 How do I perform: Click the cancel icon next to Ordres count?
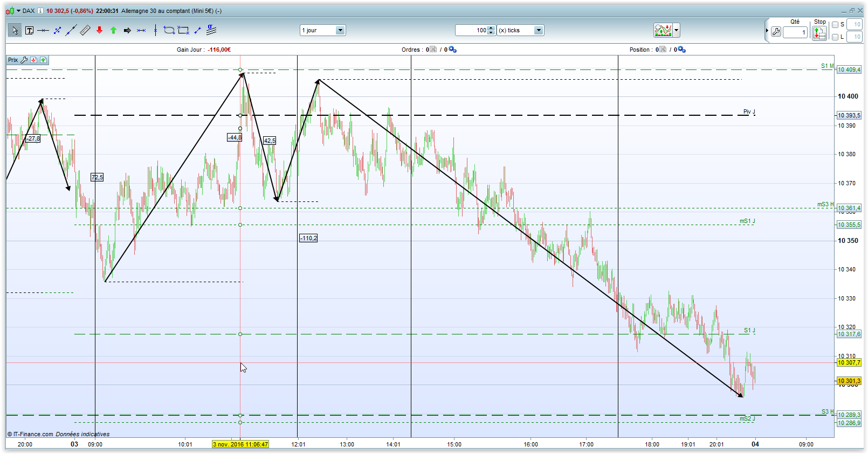(433, 50)
